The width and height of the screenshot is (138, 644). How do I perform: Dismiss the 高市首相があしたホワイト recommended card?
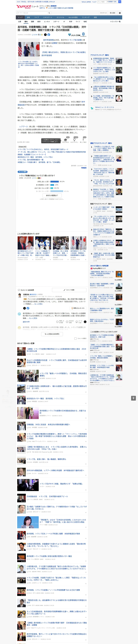pos(33,260)
